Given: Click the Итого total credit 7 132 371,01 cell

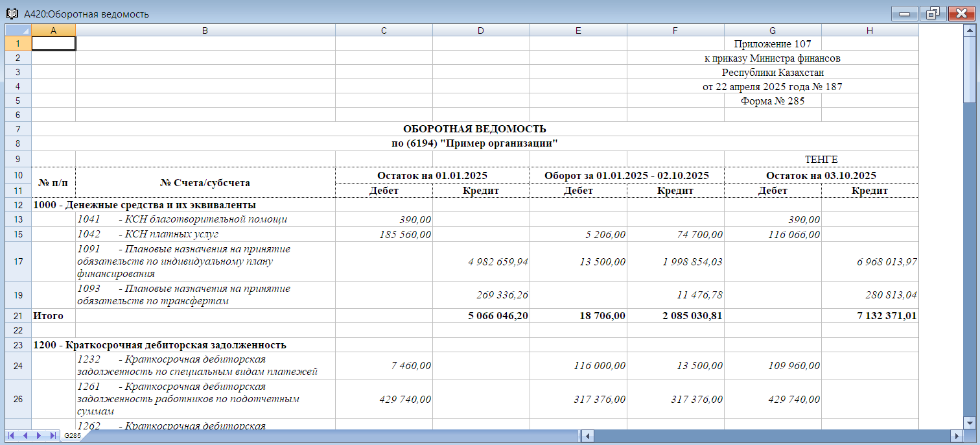Looking at the screenshot, I should [x=870, y=316].
